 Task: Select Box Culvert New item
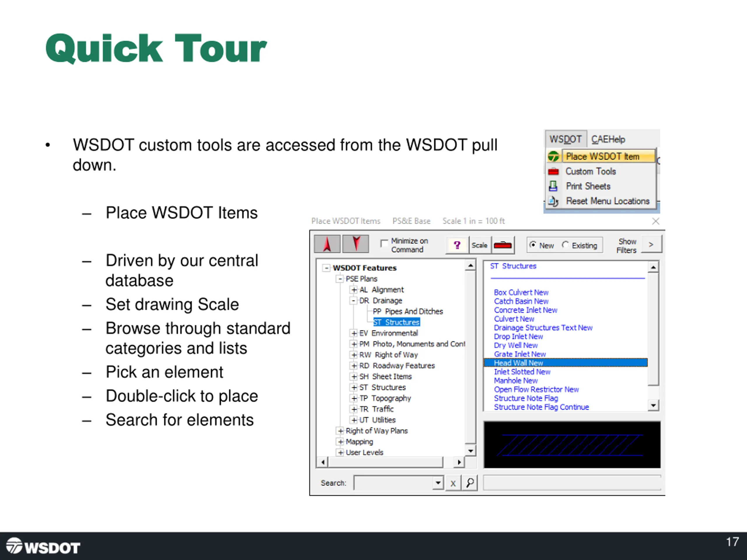(521, 292)
